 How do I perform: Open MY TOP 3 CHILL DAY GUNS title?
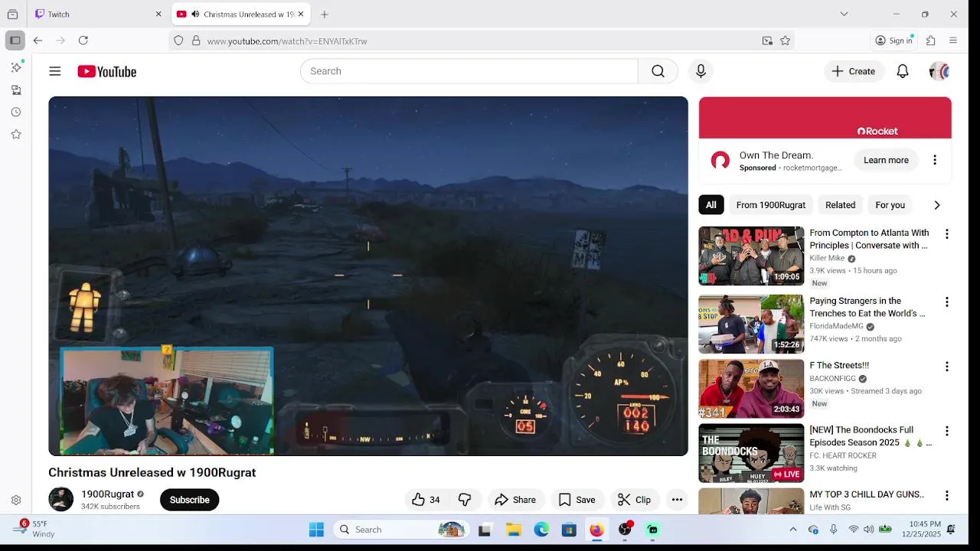click(x=866, y=494)
